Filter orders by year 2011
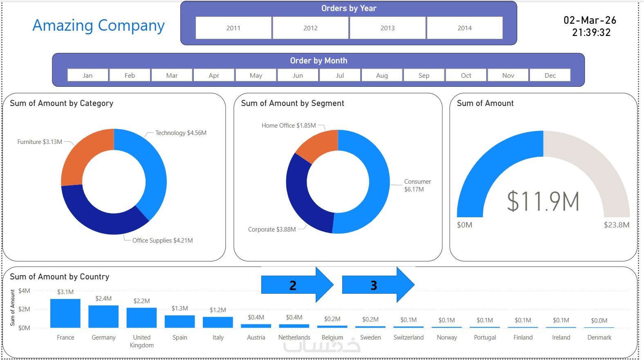The width and height of the screenshot is (644, 360). point(233,28)
